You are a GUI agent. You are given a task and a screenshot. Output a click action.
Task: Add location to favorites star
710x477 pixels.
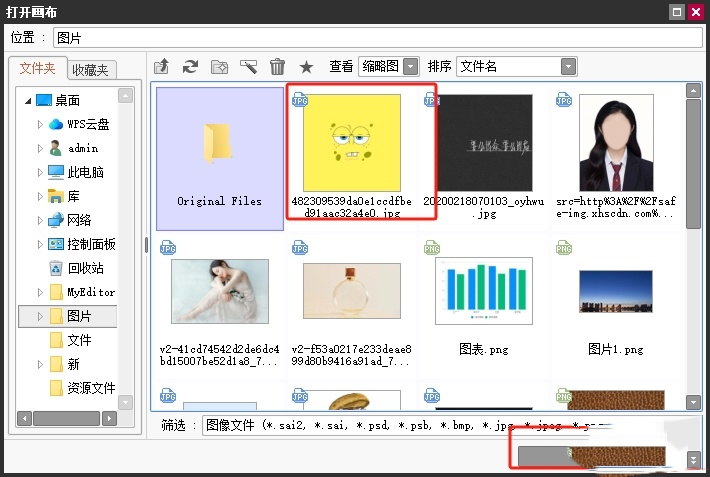pyautogui.click(x=307, y=67)
